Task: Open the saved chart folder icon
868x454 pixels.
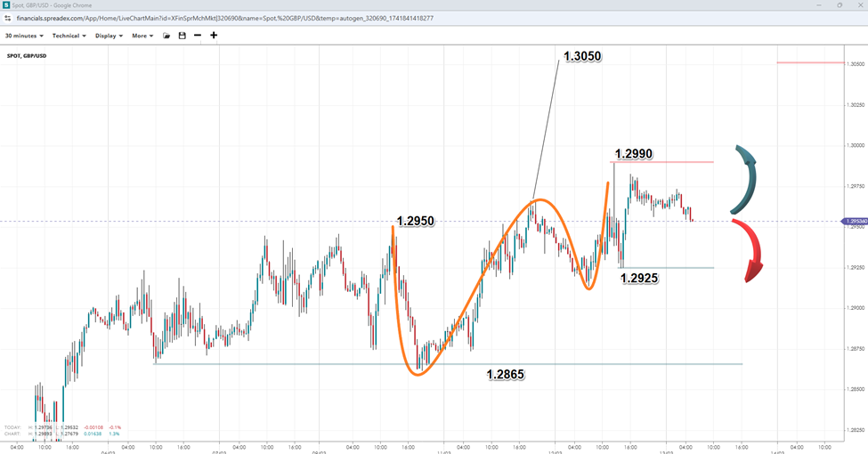Action: click(166, 36)
